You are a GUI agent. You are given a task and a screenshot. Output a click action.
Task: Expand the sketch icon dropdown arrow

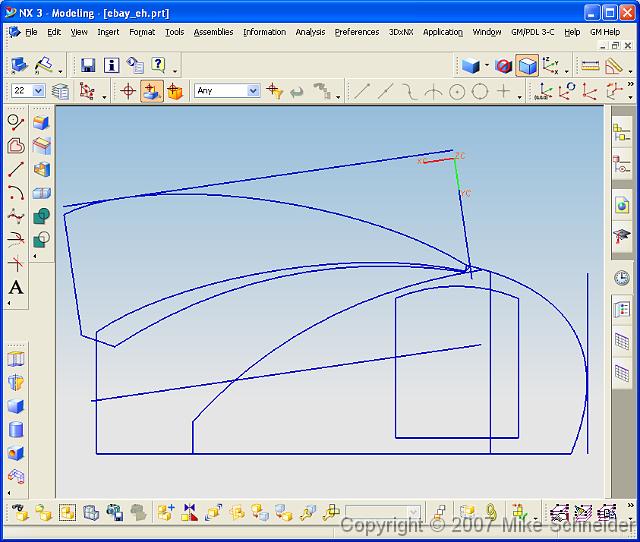pos(61,72)
